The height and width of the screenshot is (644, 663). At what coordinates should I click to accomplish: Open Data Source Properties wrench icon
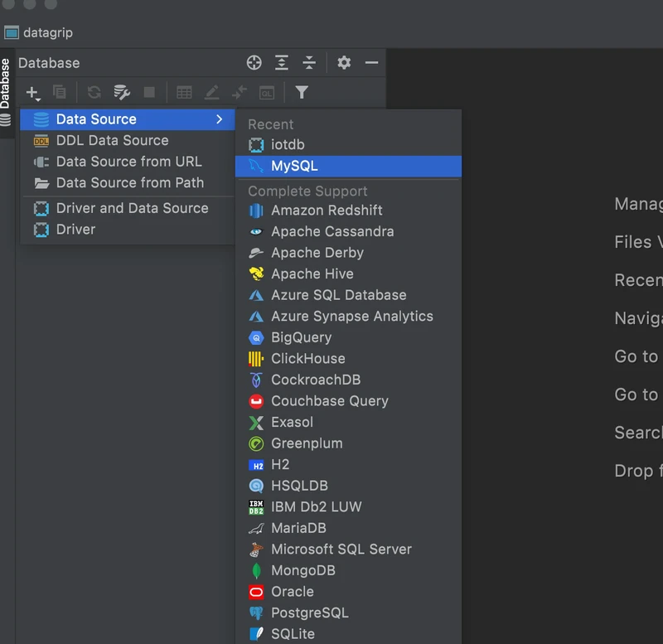[x=122, y=92]
